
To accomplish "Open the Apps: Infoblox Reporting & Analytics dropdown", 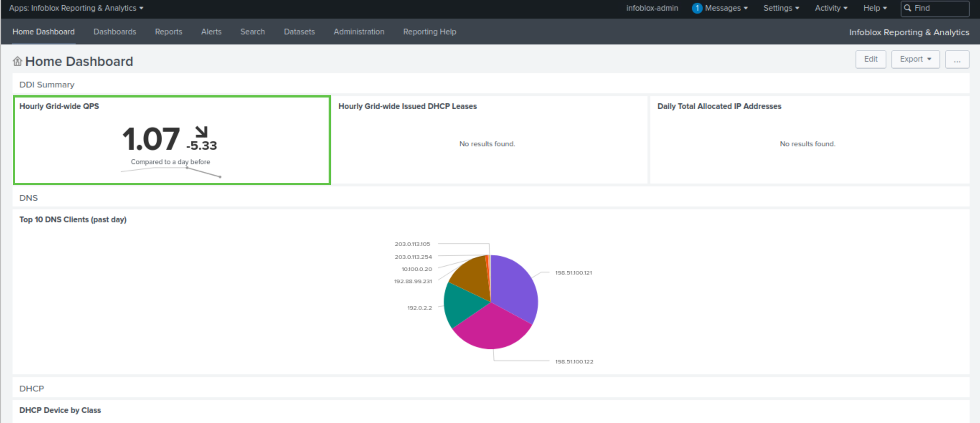I will click(76, 8).
